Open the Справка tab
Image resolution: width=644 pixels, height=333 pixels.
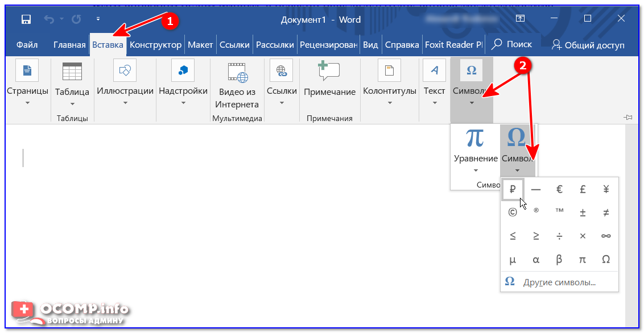tap(402, 45)
